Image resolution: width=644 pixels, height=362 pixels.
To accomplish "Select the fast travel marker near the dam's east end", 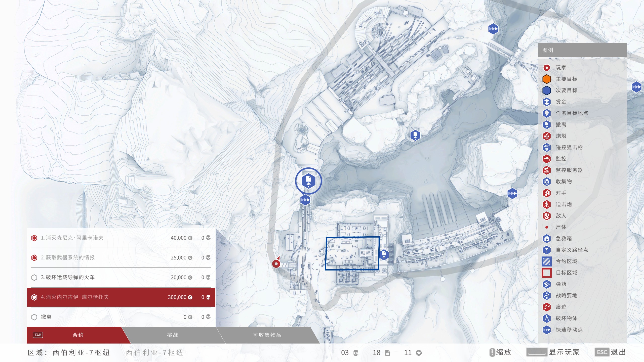I will pyautogui.click(x=512, y=194).
